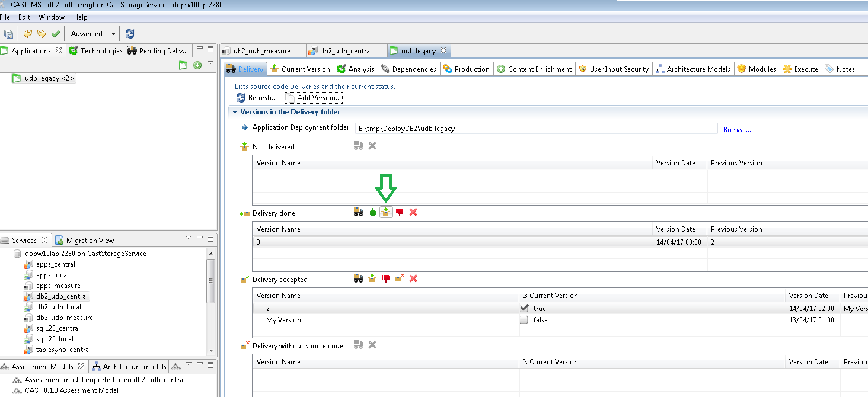Click the truck icon in Delivery accepted row
Image resolution: width=868 pixels, height=397 pixels.
(x=358, y=278)
